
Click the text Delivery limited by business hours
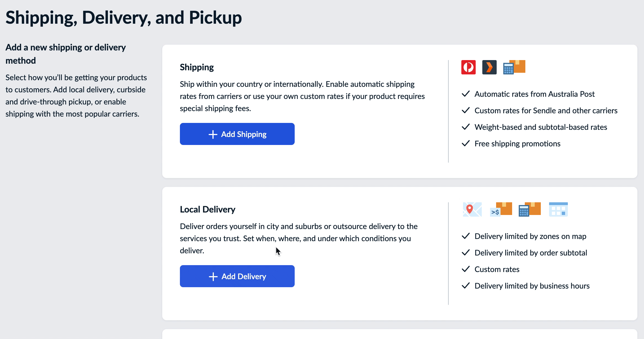[532, 286]
